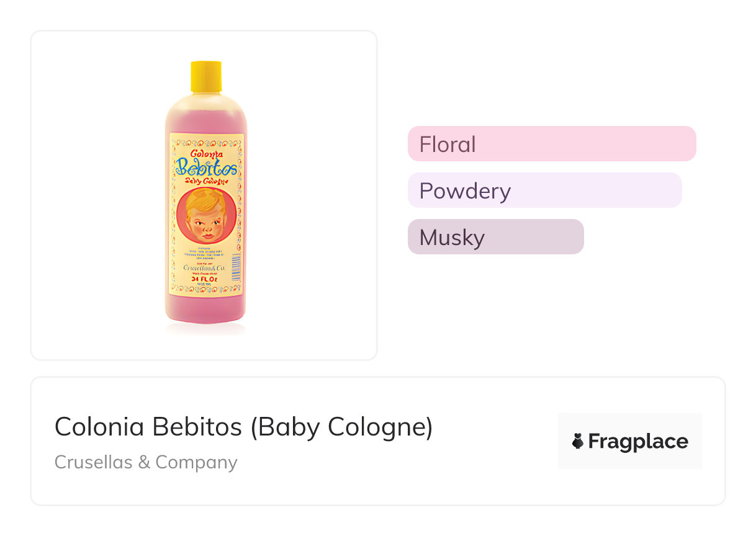Open the Colonia Bebitos (Baby Cologne) title
756x536 pixels.
(x=243, y=427)
